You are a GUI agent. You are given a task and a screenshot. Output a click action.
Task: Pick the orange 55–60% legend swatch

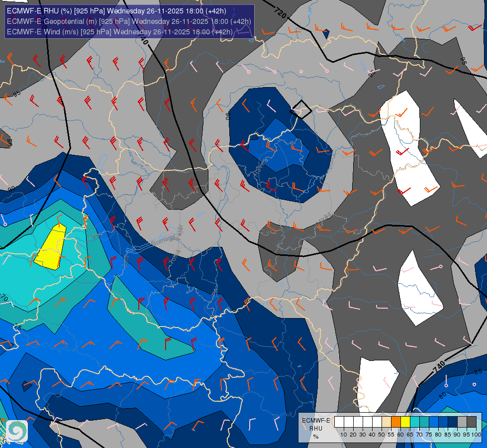click(396, 422)
